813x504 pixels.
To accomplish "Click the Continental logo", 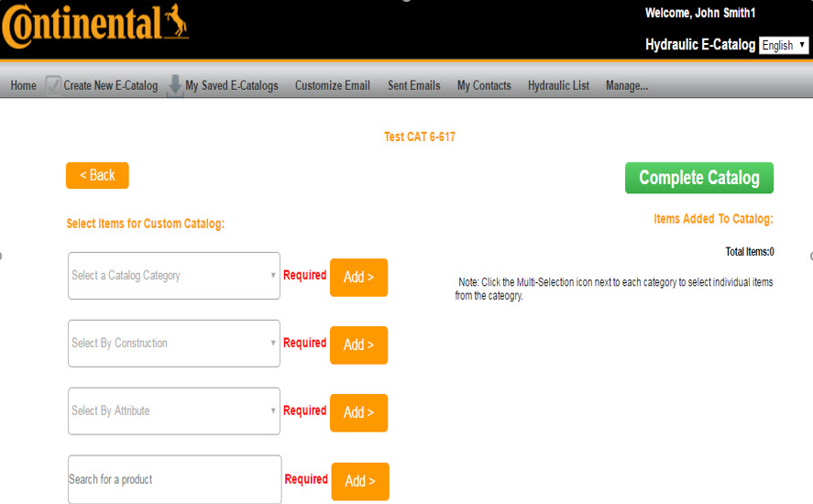I will 95,27.
